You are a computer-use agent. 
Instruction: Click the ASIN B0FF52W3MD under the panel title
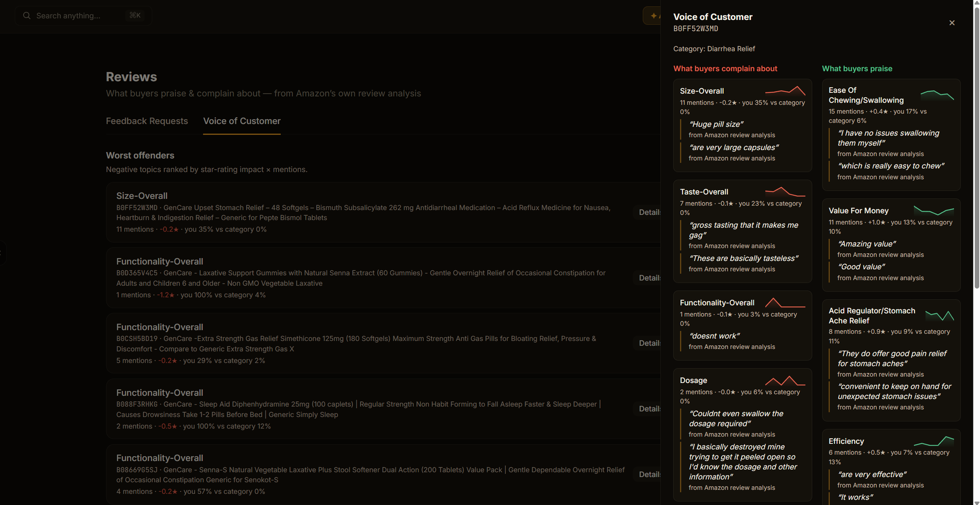point(696,29)
